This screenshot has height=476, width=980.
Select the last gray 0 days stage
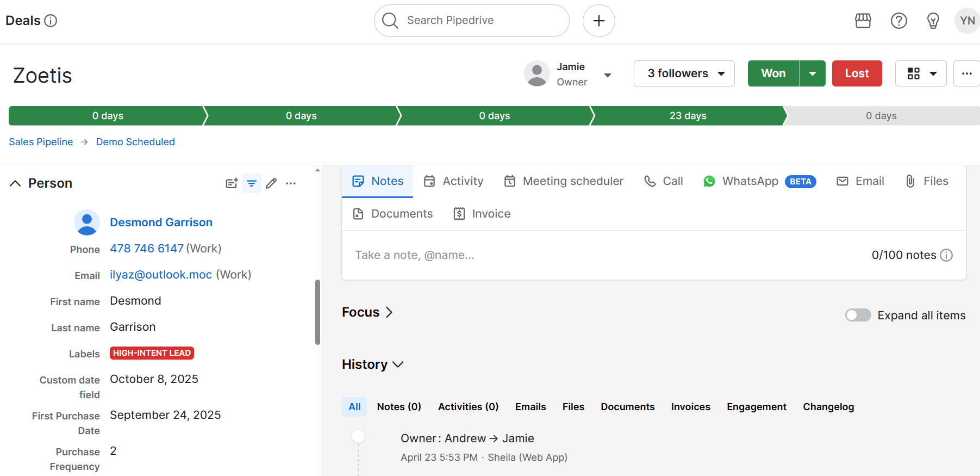click(x=882, y=116)
